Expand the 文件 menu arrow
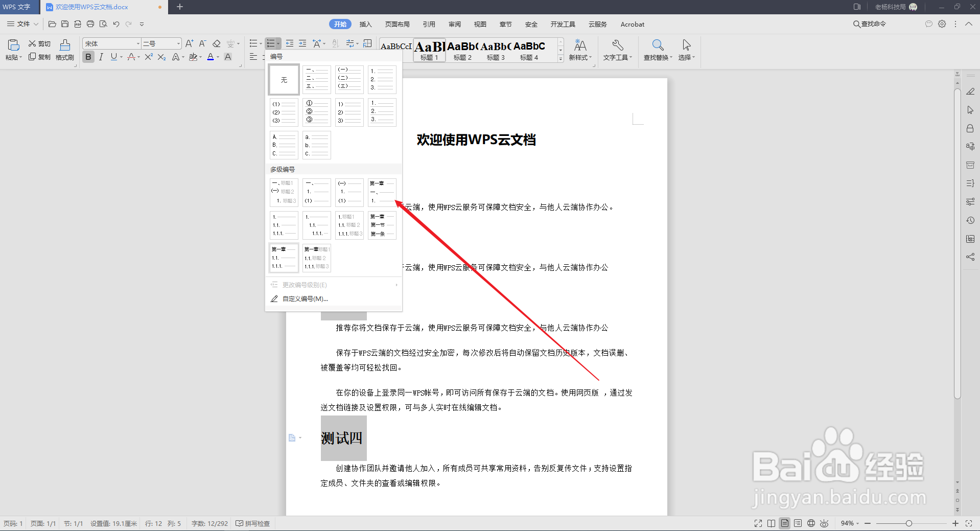 (36, 24)
